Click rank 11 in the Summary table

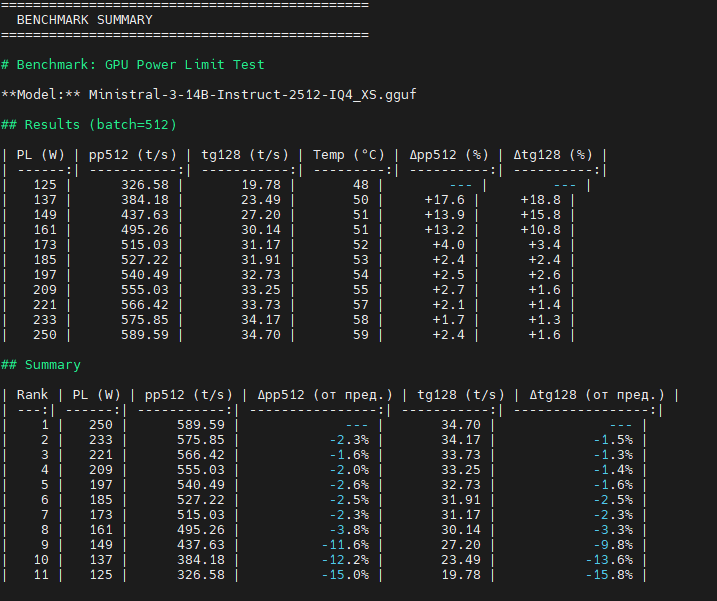click(x=41, y=575)
